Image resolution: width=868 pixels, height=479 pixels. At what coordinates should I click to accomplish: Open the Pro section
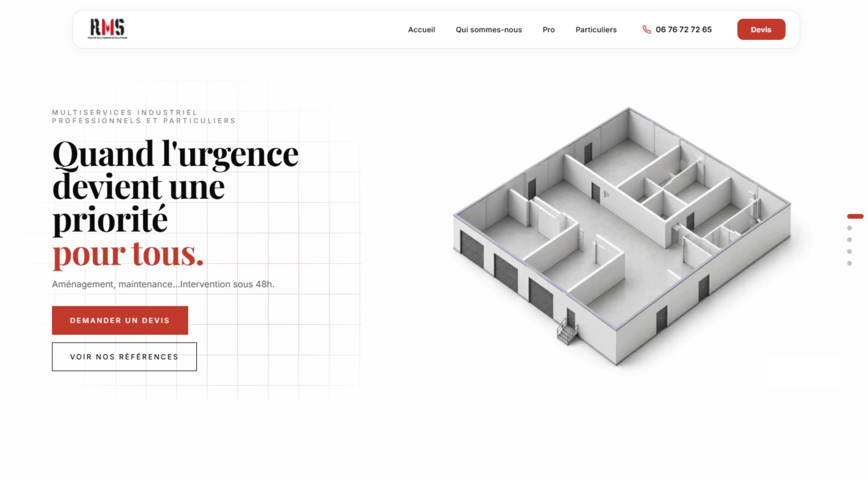coord(548,30)
